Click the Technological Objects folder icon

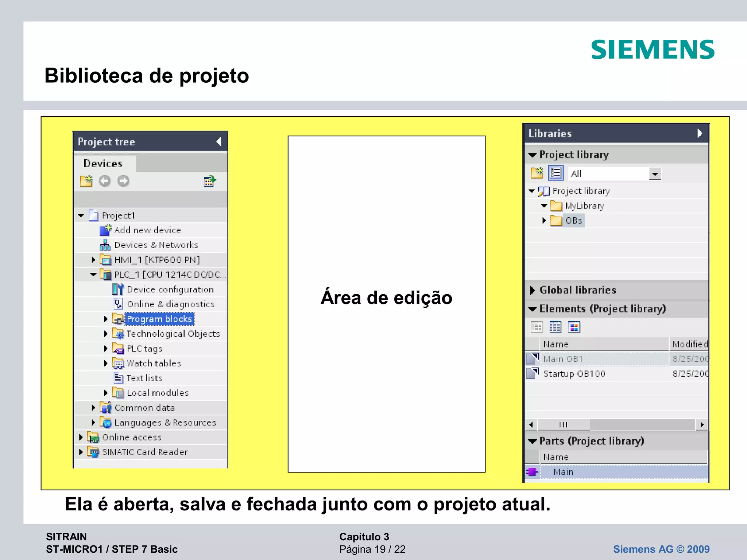pyautogui.click(x=118, y=334)
